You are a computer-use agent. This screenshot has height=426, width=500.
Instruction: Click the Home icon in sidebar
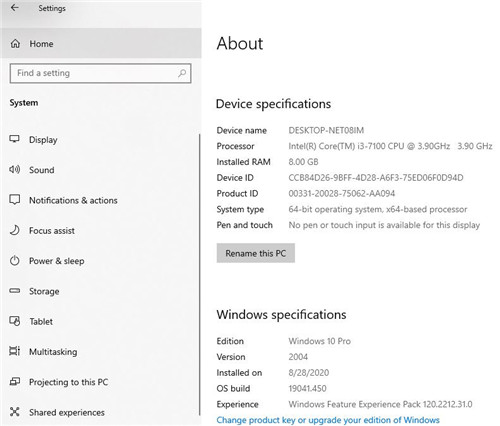click(15, 44)
